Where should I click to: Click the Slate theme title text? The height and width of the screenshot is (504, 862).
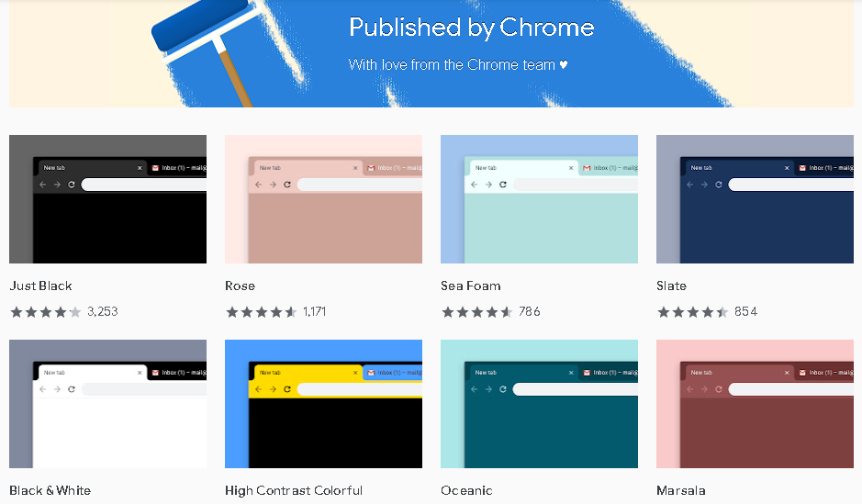(671, 286)
